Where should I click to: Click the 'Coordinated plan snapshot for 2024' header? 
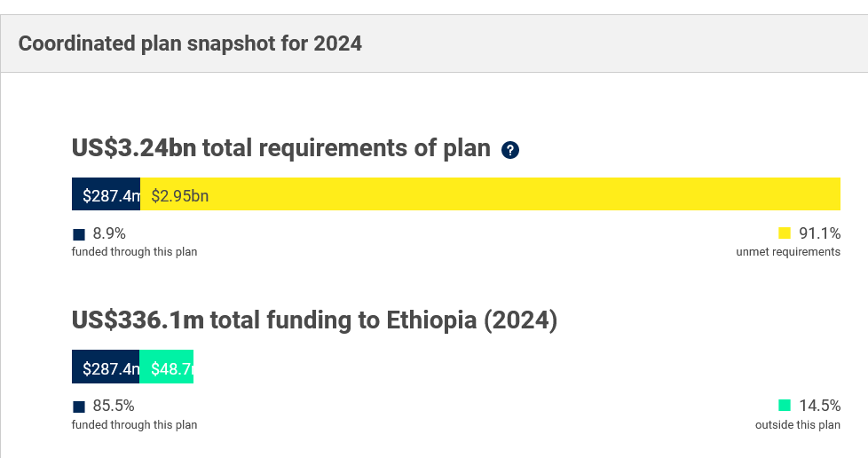pyautogui.click(x=190, y=43)
